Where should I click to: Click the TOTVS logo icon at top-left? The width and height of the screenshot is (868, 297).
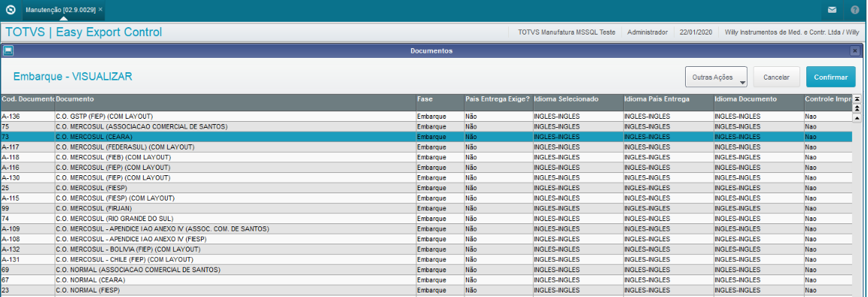10,10
